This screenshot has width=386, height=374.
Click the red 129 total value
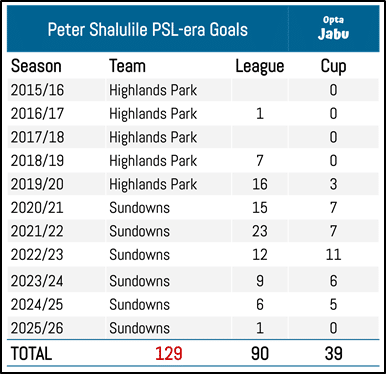click(x=169, y=354)
